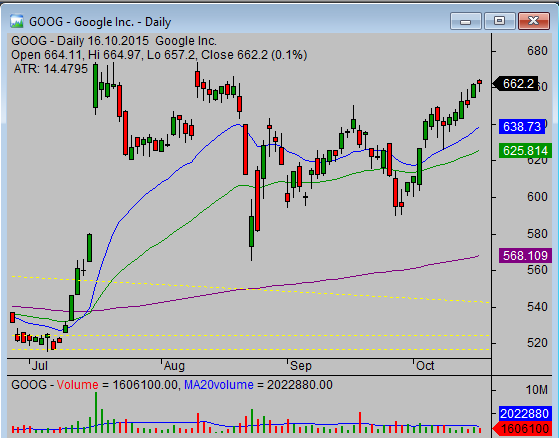559x438 pixels.
Task: Click the chart window icon in title bar
Action: point(16,21)
